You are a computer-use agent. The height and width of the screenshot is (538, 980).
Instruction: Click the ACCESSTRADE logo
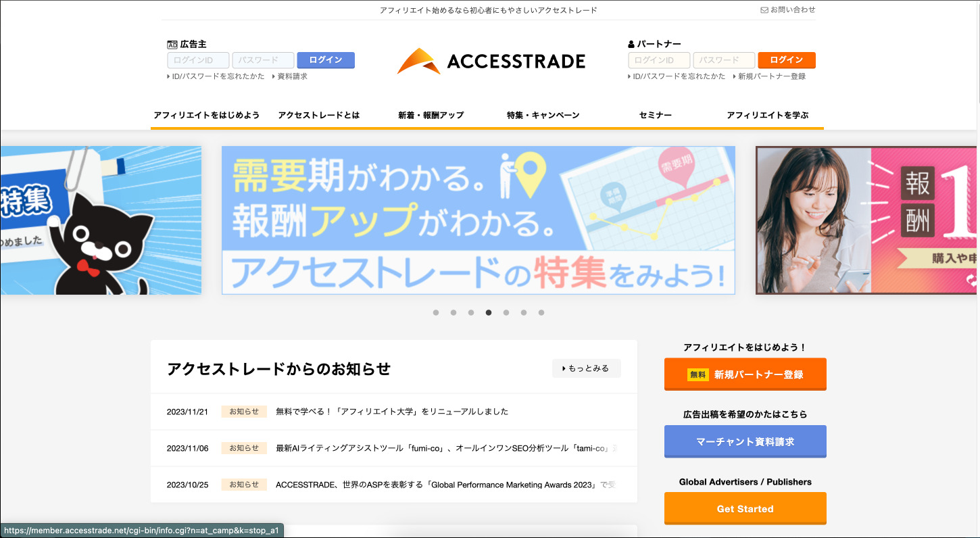tap(491, 62)
